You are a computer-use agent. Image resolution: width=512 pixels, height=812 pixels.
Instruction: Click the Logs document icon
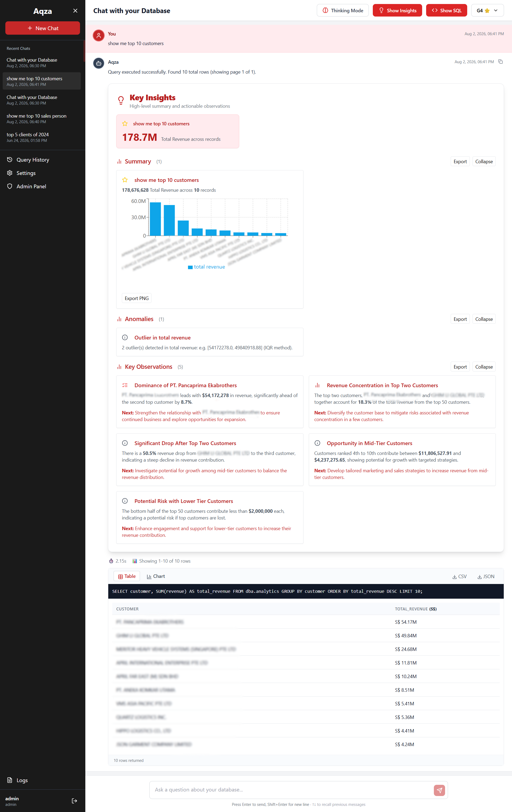[10, 780]
